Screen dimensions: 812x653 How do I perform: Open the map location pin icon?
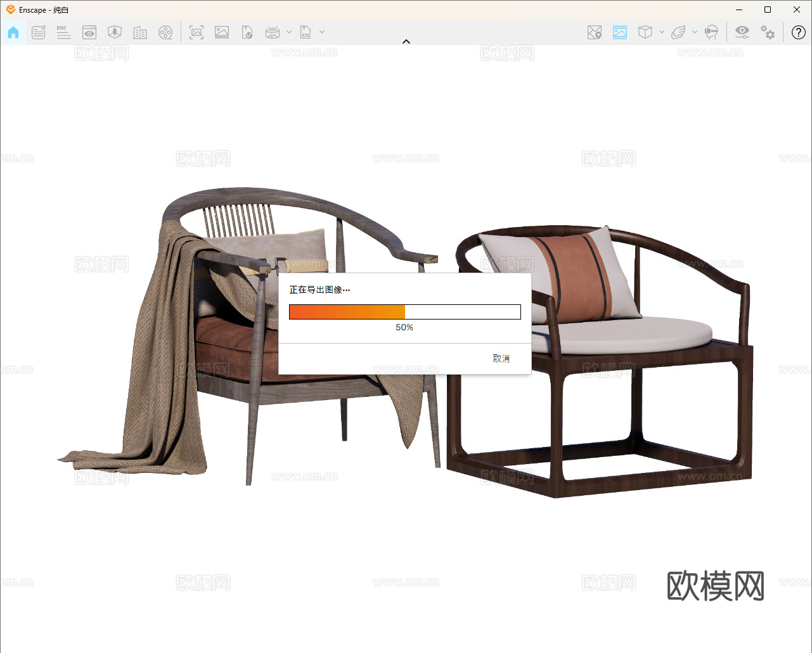coord(595,32)
